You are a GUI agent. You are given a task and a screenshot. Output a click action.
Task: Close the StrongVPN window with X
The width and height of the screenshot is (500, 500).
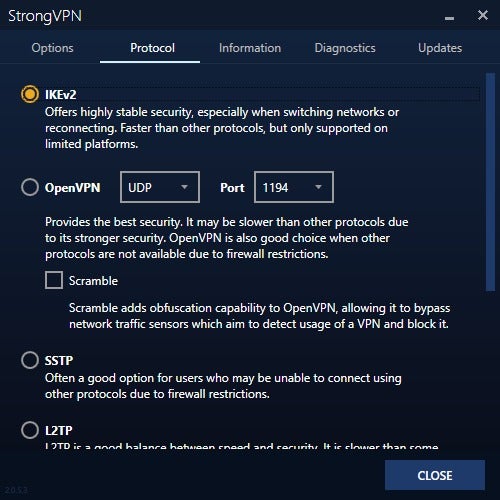click(x=483, y=15)
